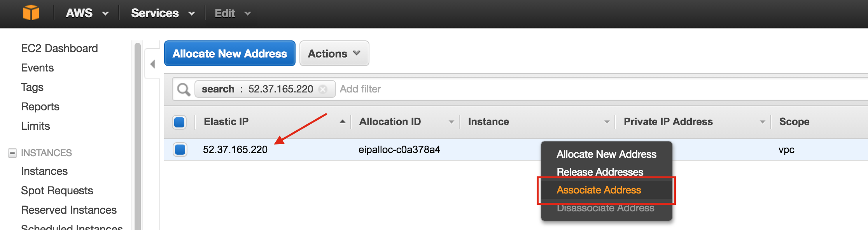Click the search magnifier icon
Viewport: 868px width, 230px height.
point(184,90)
